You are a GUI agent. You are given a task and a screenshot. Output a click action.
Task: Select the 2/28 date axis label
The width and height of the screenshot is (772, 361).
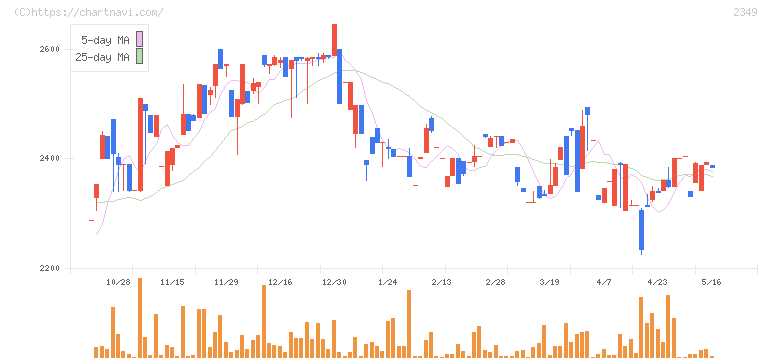[x=496, y=282]
